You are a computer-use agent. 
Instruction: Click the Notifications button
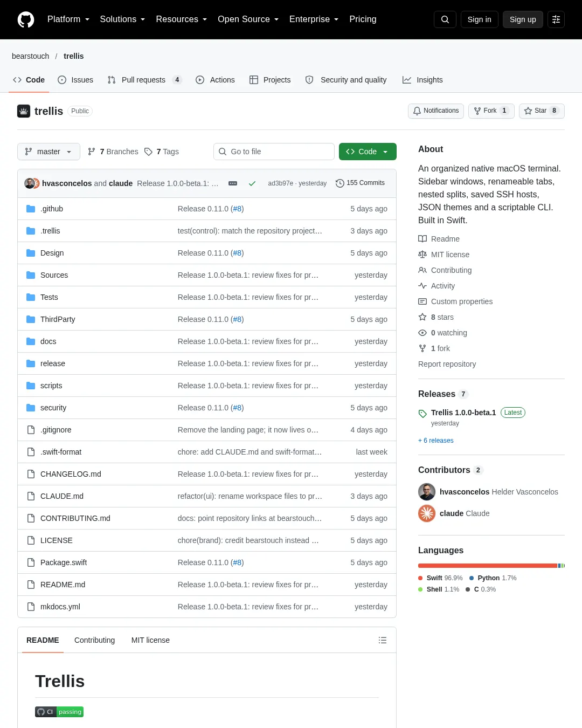(436, 111)
